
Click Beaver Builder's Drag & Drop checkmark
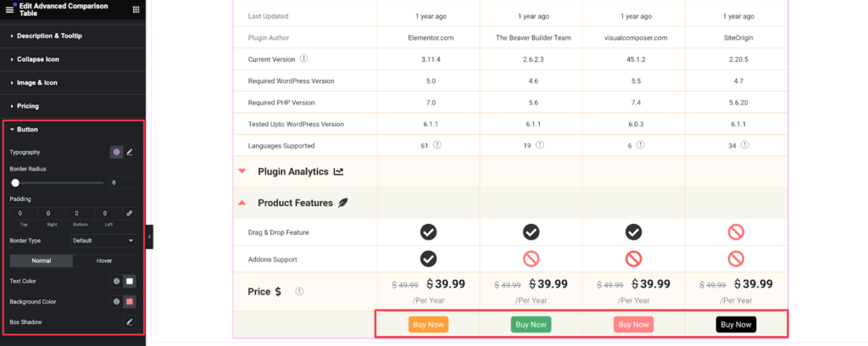point(531,232)
